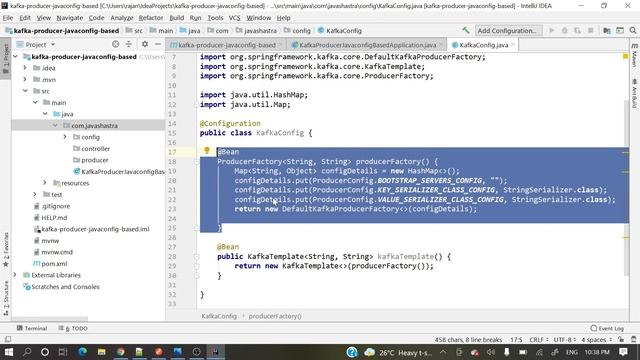Open the File menu
This screenshot has height=360, width=640.
click(x=8, y=18)
